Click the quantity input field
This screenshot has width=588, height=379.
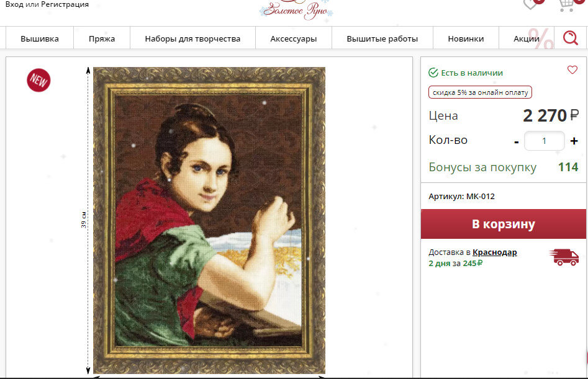[x=544, y=141]
